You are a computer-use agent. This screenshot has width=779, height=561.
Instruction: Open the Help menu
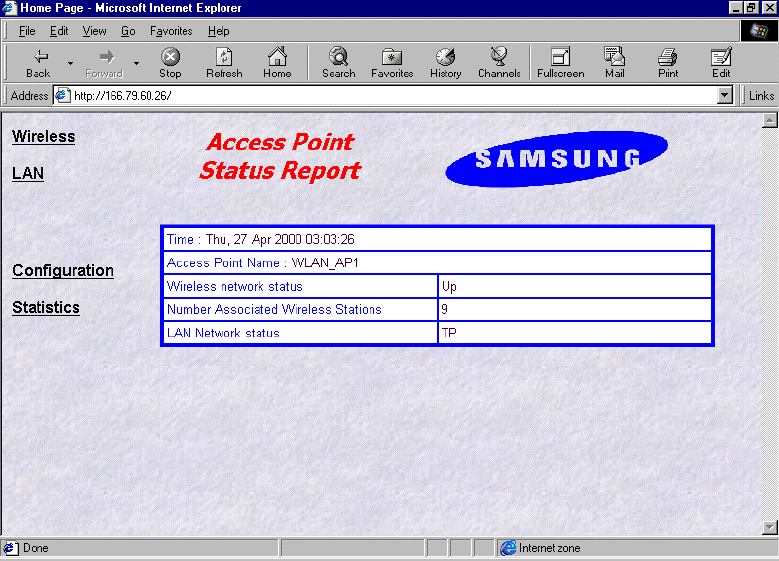click(x=218, y=31)
